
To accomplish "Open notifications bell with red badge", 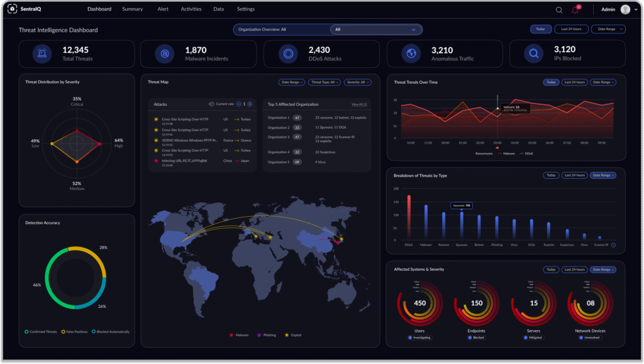I will (575, 9).
